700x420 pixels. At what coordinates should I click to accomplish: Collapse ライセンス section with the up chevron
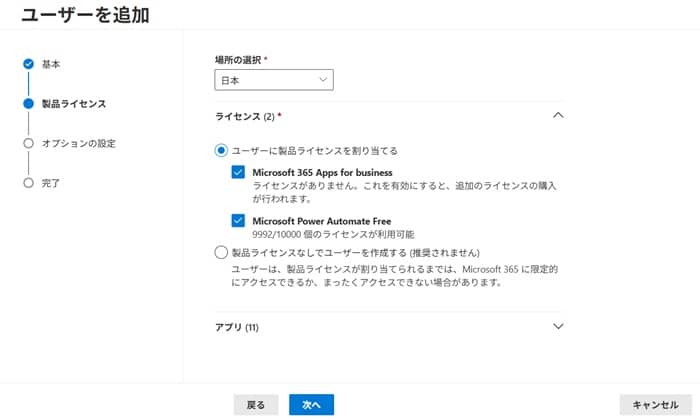558,115
